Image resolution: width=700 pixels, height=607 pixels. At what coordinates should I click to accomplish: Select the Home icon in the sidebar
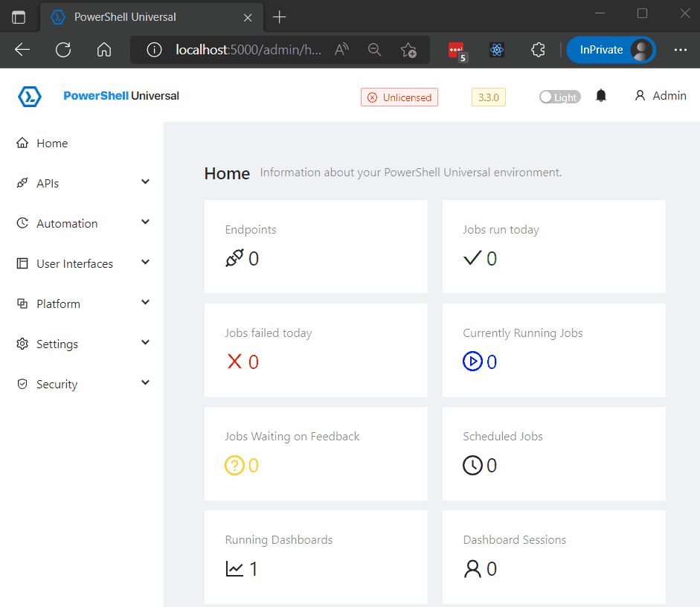coord(23,142)
